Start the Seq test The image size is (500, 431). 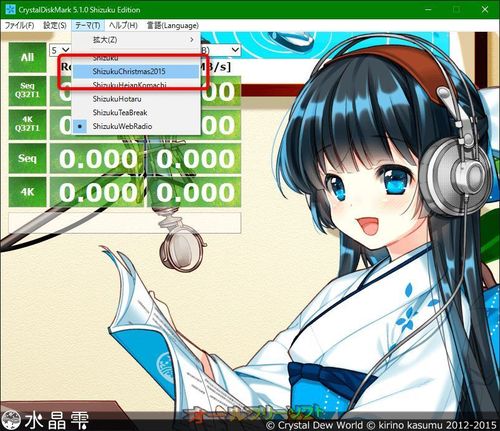click(27, 158)
